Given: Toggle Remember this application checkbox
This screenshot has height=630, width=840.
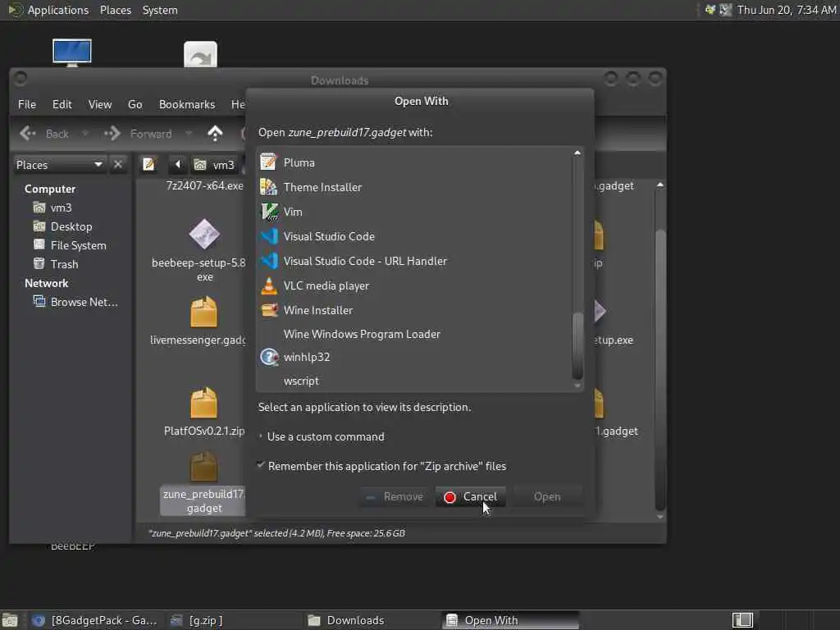Looking at the screenshot, I should pyautogui.click(x=261, y=465).
